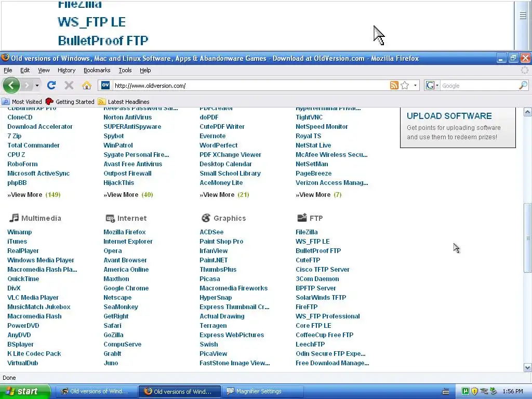Open the Google Chrome link
The height and width of the screenshot is (399, 532).
[x=126, y=288]
